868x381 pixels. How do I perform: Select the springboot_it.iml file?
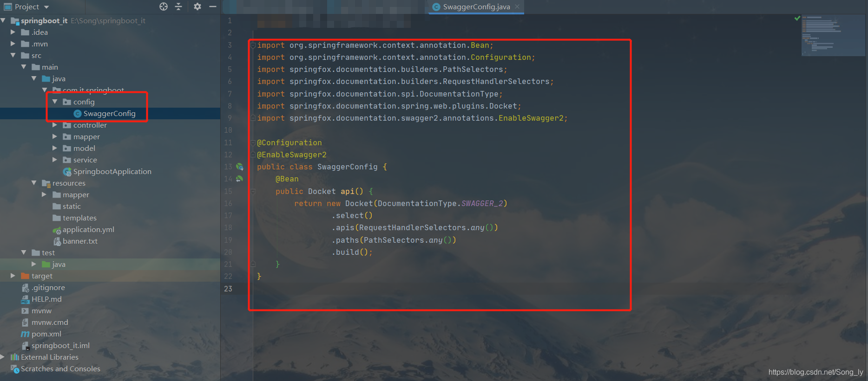point(60,346)
